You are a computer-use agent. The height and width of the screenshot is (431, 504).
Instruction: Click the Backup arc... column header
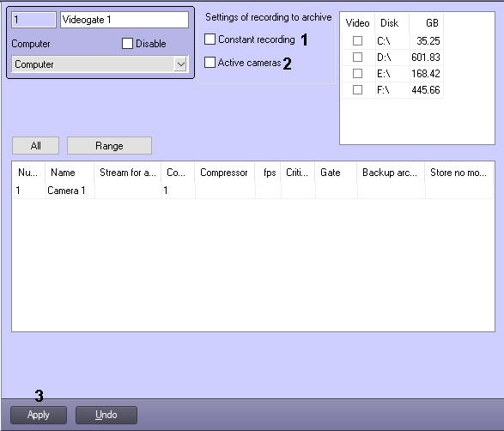pyautogui.click(x=391, y=173)
